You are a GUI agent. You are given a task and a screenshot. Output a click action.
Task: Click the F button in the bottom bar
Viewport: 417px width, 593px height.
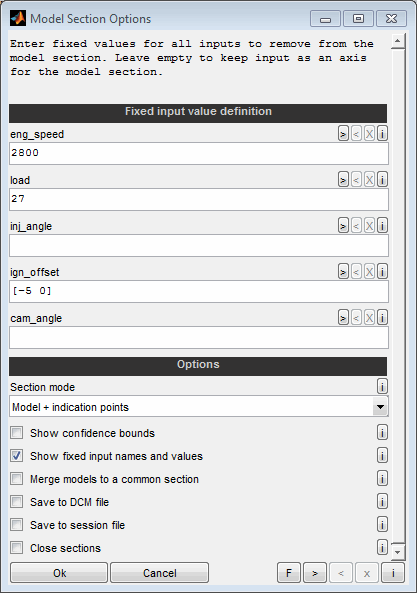coord(289,573)
